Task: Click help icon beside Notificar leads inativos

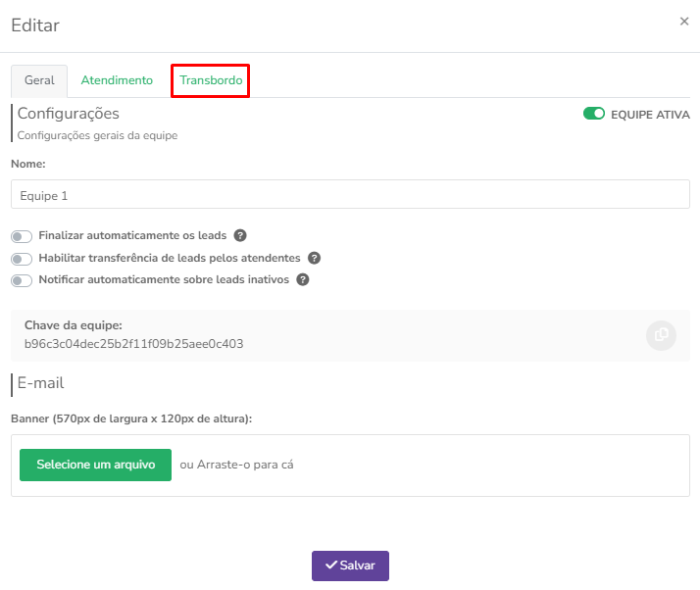Action: tap(303, 280)
